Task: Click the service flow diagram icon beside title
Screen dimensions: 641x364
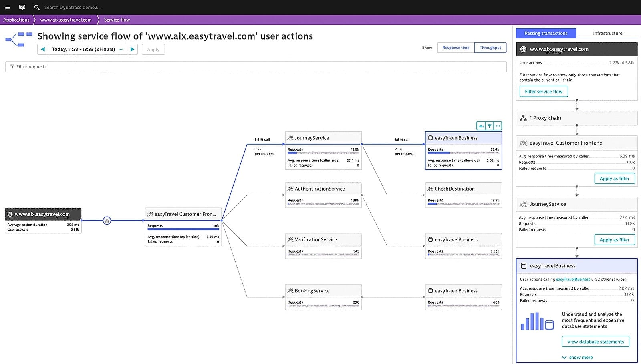Action: [x=19, y=39]
